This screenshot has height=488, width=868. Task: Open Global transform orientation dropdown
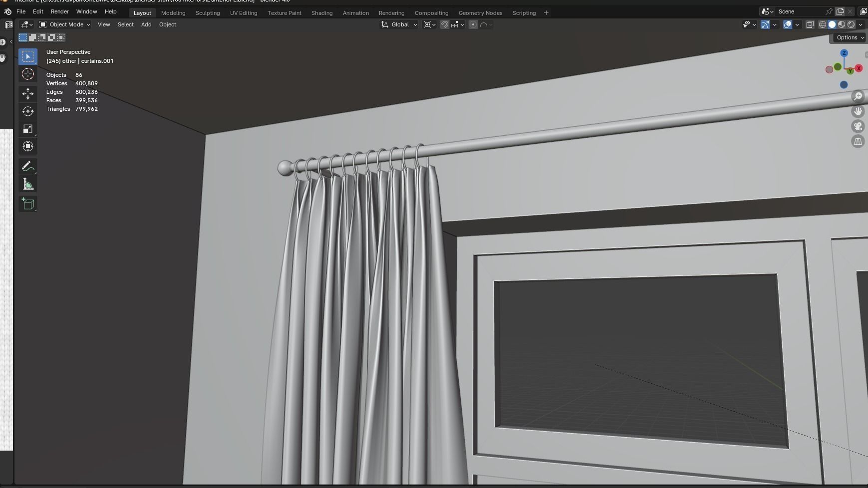399,24
